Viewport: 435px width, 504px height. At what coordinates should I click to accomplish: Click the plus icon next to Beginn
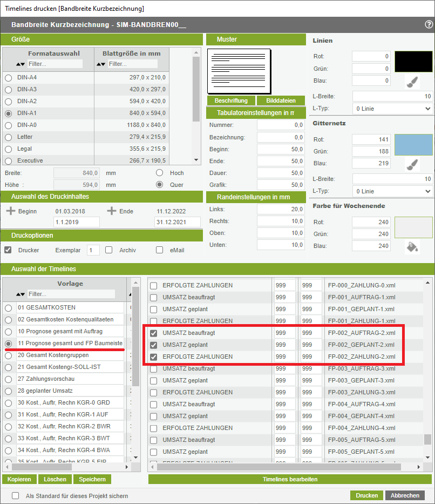tap(10, 211)
